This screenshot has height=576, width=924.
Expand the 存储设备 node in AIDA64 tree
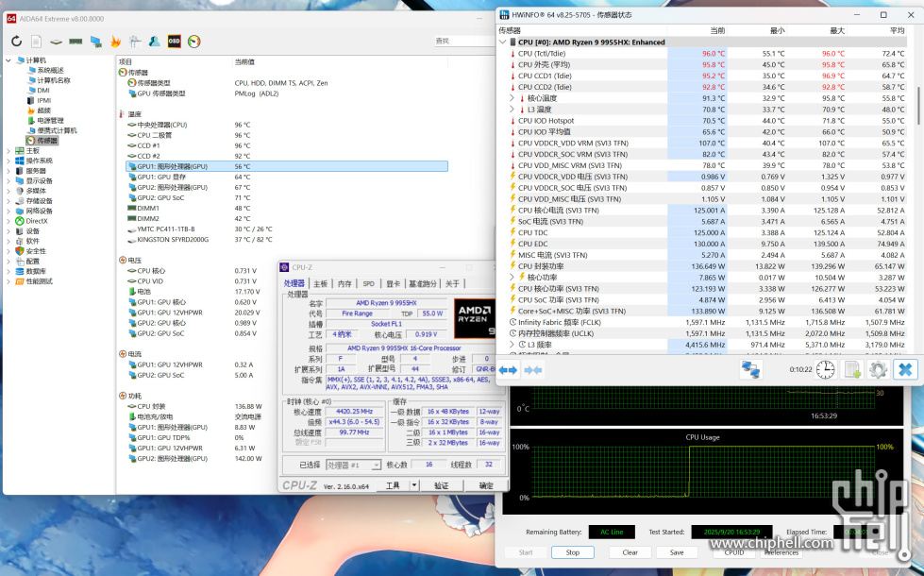(8, 201)
